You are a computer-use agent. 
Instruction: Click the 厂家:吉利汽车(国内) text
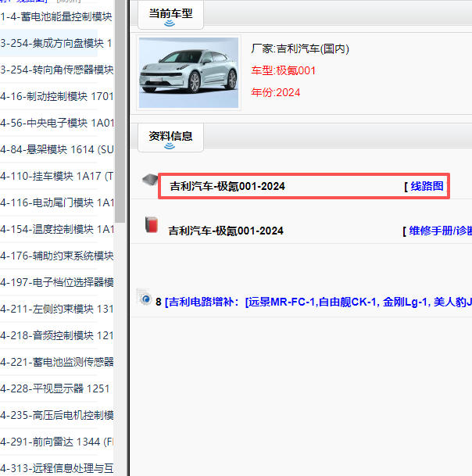click(300, 48)
